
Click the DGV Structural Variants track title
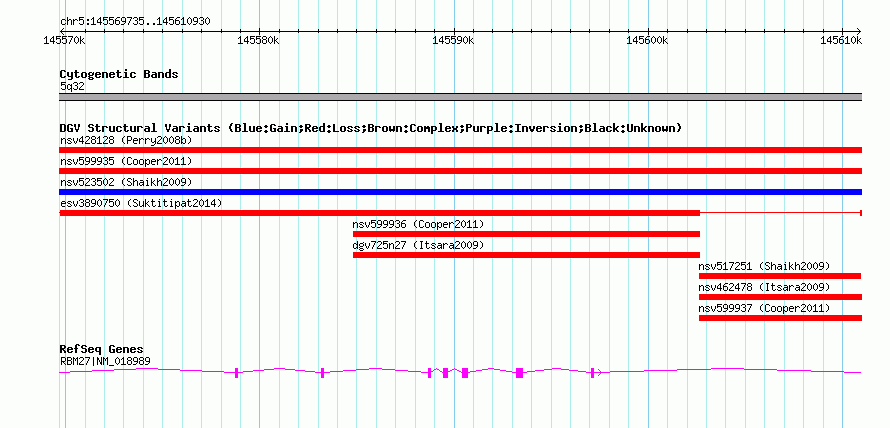pyautogui.click(x=371, y=128)
